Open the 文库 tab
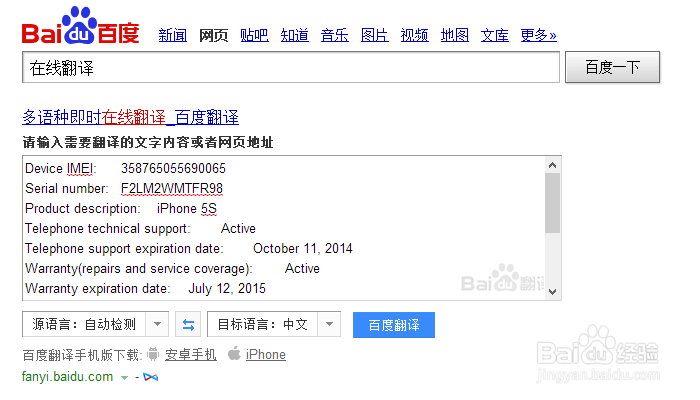 tap(495, 35)
